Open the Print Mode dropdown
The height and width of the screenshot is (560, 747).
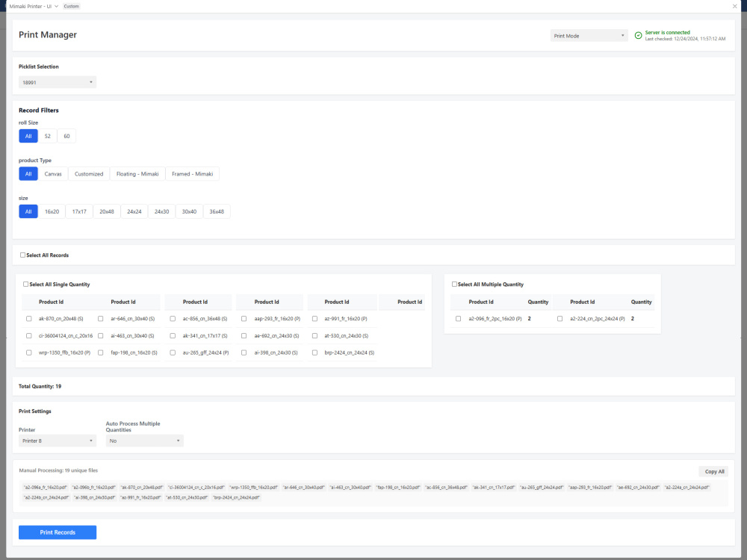pos(589,36)
